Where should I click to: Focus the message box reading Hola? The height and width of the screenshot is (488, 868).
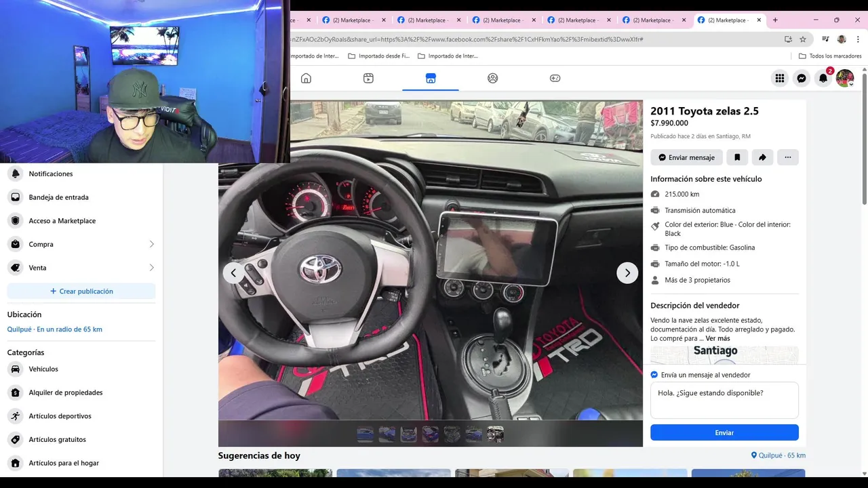tap(724, 400)
